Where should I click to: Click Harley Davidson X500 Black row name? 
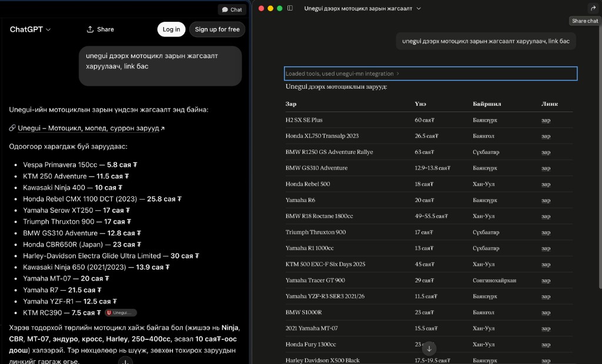[323, 360]
